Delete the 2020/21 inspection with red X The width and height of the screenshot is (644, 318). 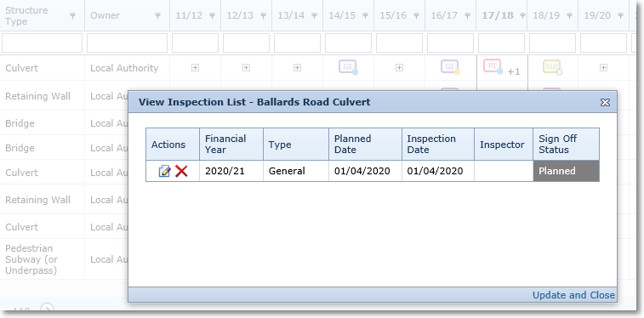(x=181, y=171)
